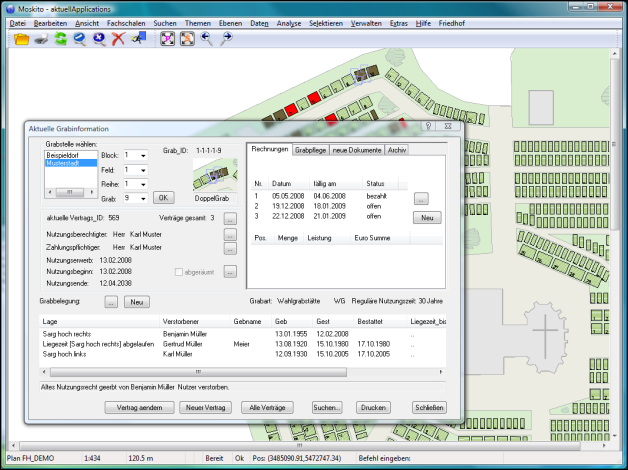Click ellipsis button beside abgeräumt

coord(230,271)
